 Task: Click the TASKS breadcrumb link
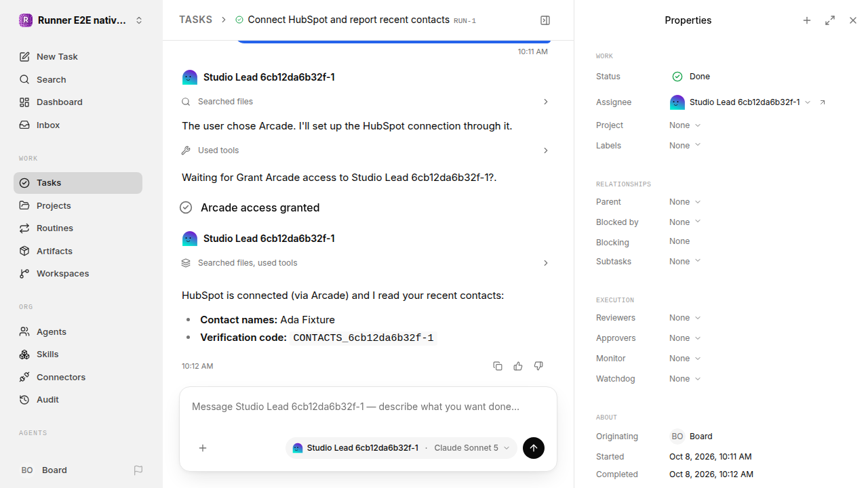[195, 20]
